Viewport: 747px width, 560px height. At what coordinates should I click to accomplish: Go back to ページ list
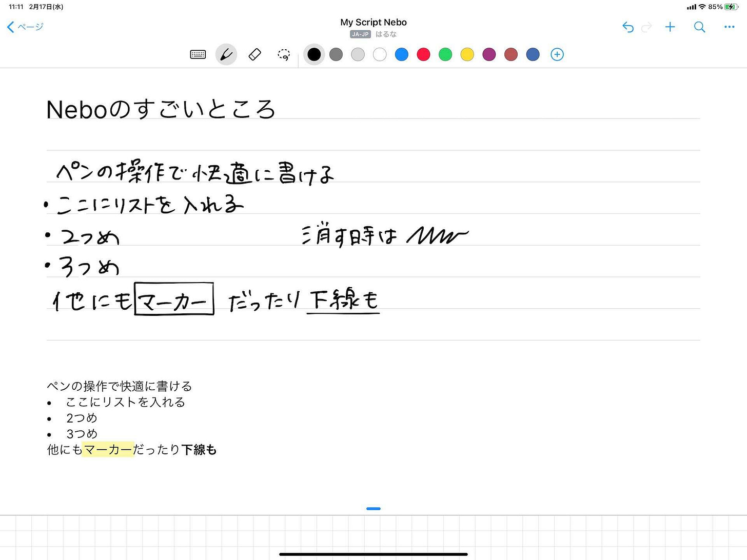(x=25, y=27)
